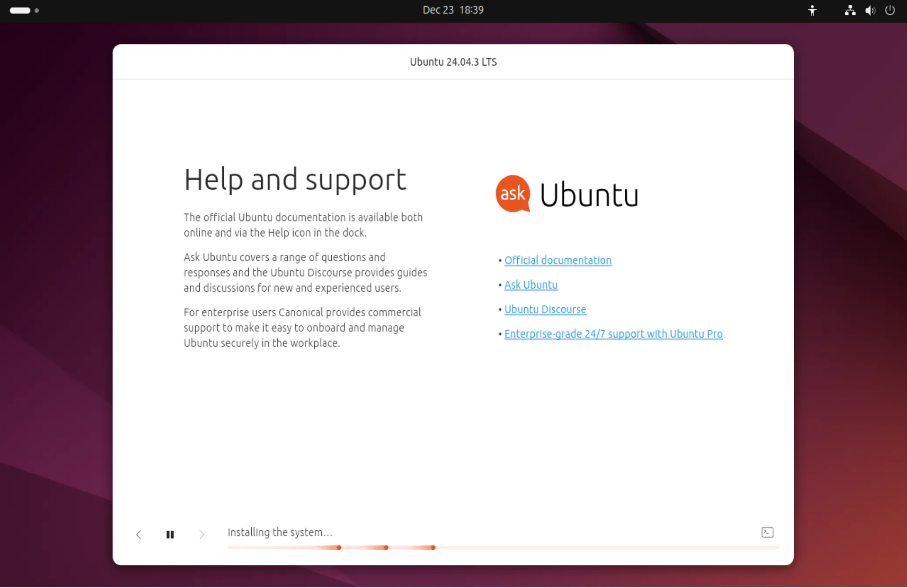Image resolution: width=907 pixels, height=588 pixels.
Task: Open the accessibility menu in top bar
Action: (812, 10)
